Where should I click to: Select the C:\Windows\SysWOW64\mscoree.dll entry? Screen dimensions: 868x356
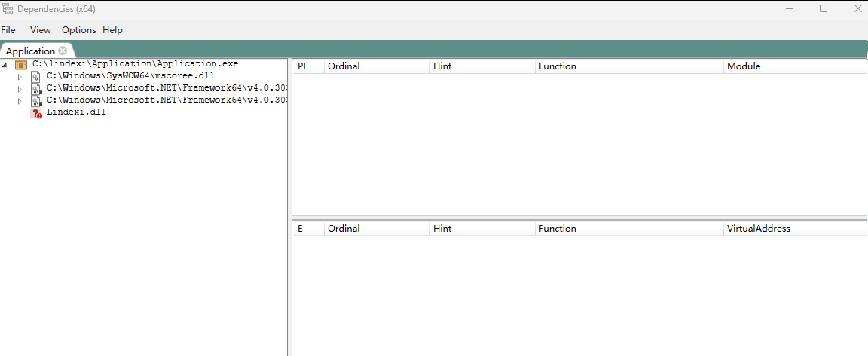click(132, 76)
